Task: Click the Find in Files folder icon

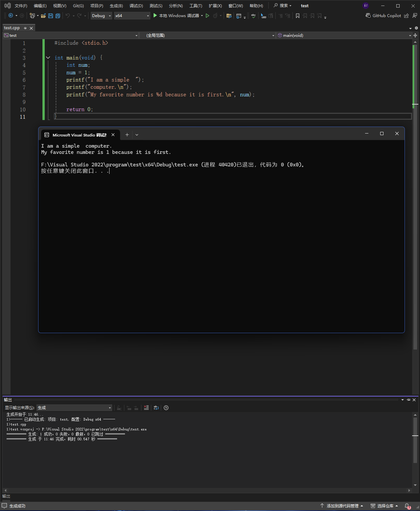Action: coord(229,15)
